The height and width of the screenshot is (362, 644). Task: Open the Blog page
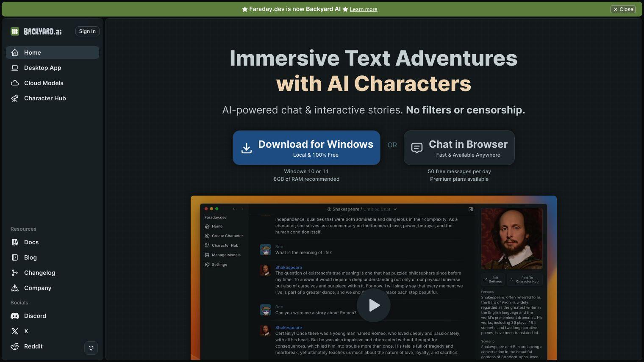click(x=53, y=257)
